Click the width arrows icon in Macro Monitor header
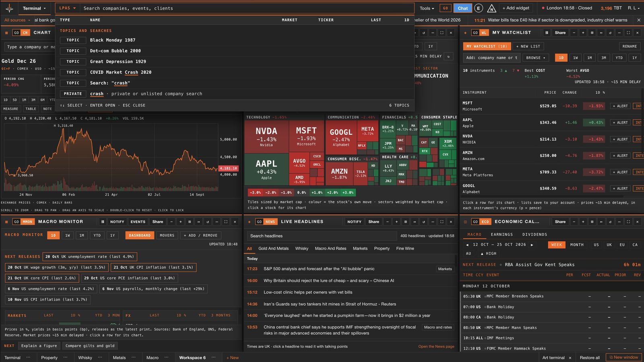 click(198, 222)
